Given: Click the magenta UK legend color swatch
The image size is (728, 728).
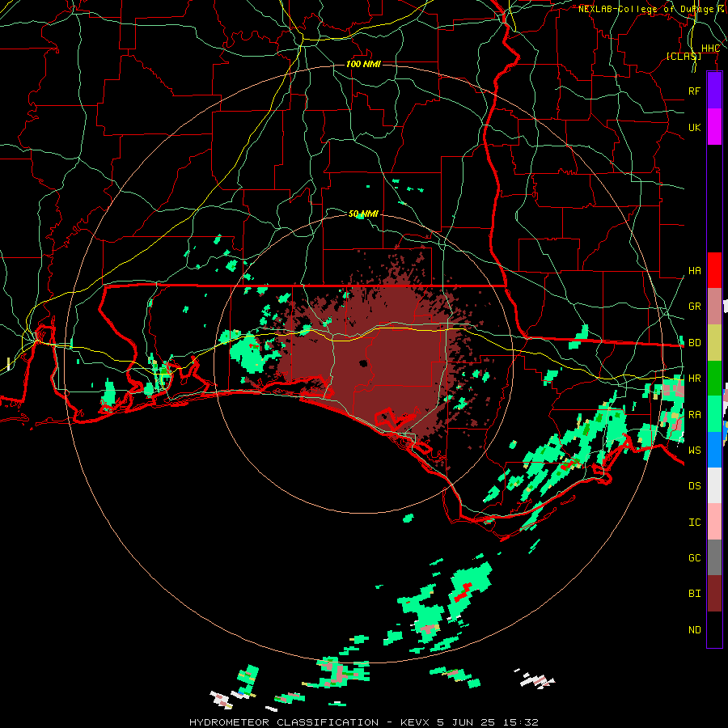Looking at the screenshot, I should (x=714, y=127).
